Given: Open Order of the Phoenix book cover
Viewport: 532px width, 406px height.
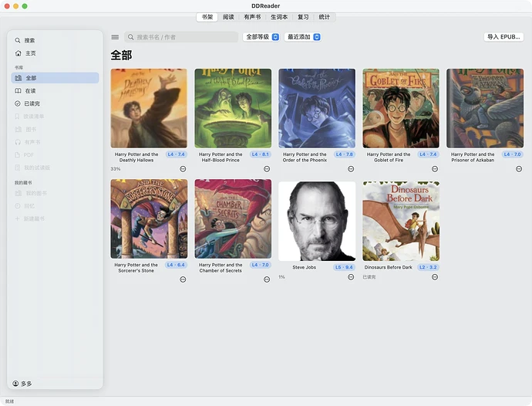Looking at the screenshot, I should (317, 108).
